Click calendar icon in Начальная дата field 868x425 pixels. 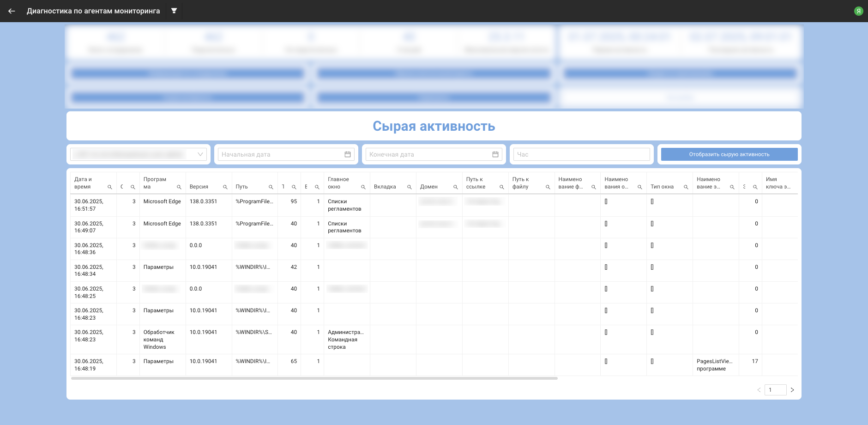click(x=348, y=154)
